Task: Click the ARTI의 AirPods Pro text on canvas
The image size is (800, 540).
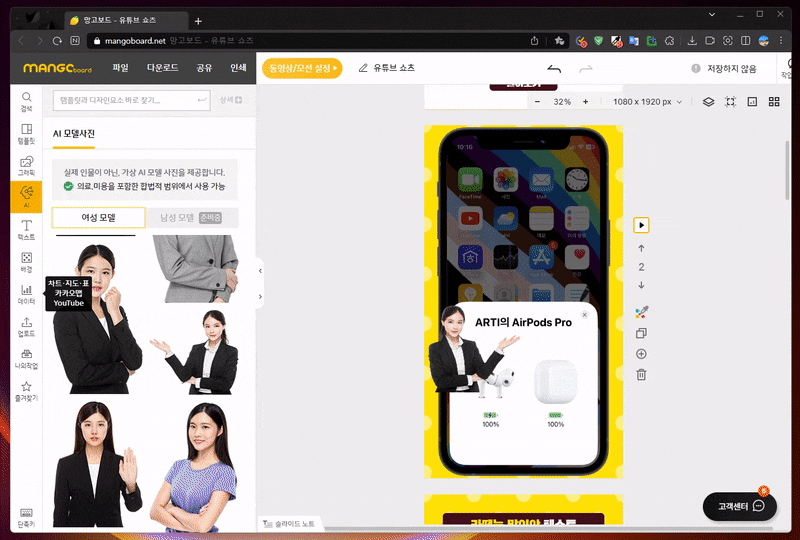Action: point(523,323)
